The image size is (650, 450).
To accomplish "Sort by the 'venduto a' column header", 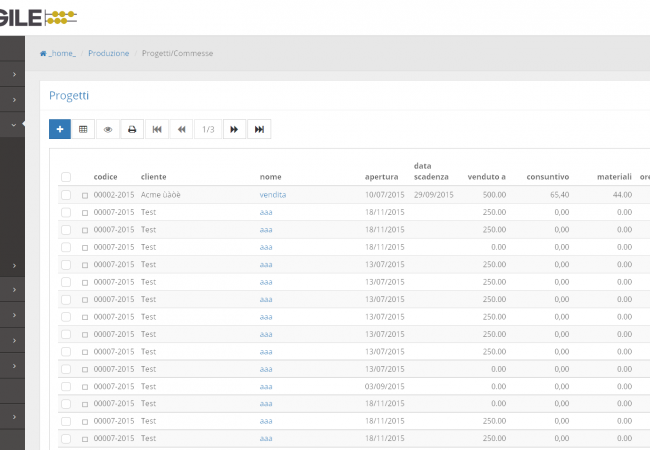I will 487,177.
